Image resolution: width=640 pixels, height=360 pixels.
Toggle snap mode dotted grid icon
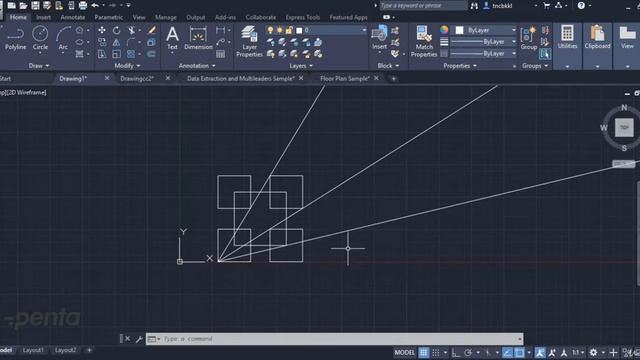pos(436,352)
